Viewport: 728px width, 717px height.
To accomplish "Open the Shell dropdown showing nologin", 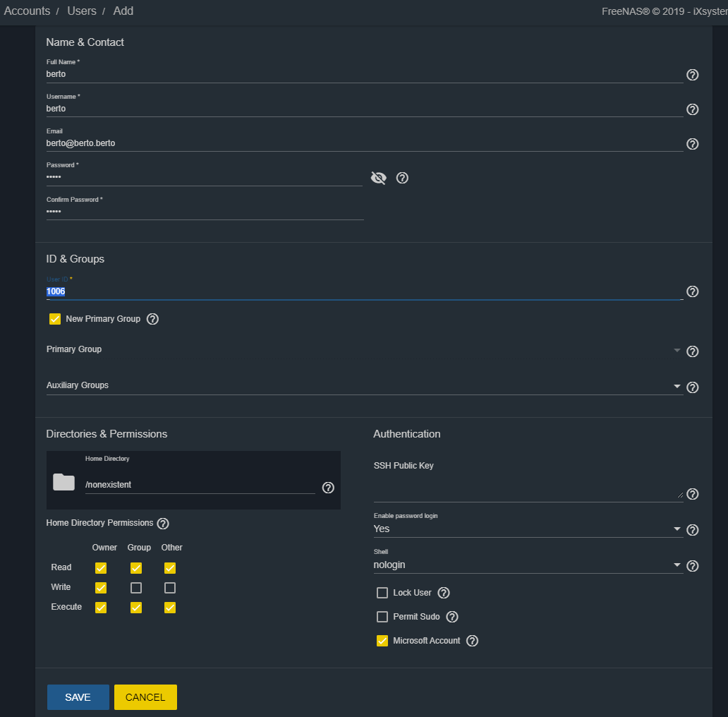I will [528, 565].
